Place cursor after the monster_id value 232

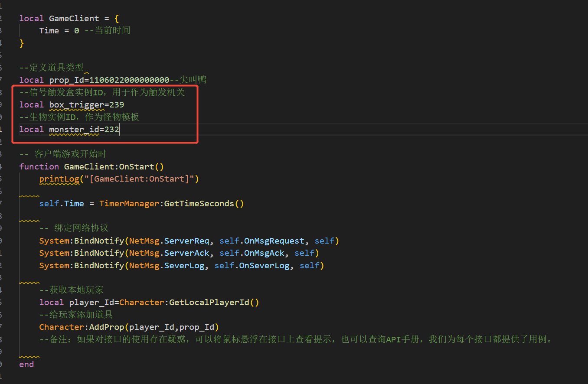[x=120, y=130]
